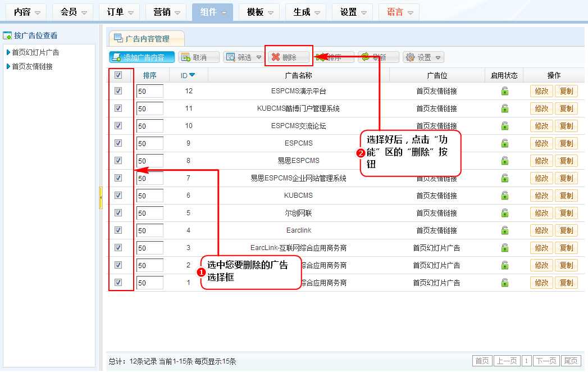588x372 pixels.
Task: Click the 按广告位查看 panel header icon
Action: [x=7, y=36]
